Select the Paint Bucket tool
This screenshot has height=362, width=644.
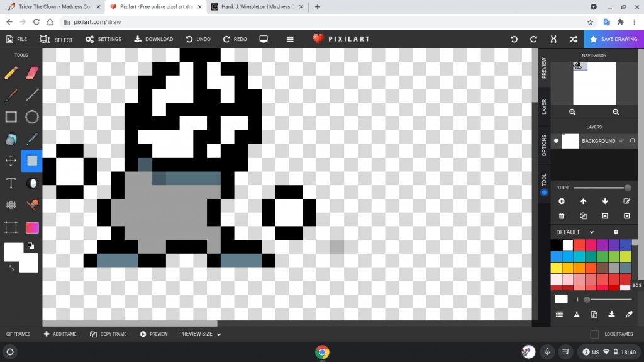[x=11, y=139]
